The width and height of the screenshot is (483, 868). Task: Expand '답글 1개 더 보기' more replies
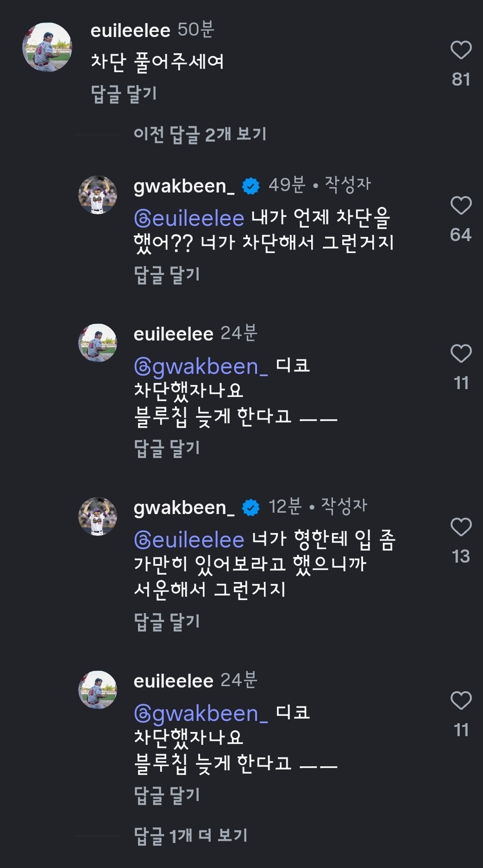click(190, 836)
